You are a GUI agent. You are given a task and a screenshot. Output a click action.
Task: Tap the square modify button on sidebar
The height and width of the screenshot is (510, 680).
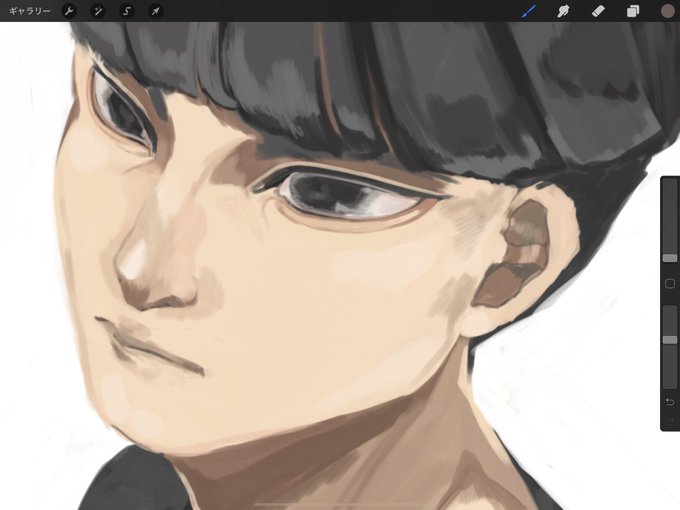[x=670, y=284]
